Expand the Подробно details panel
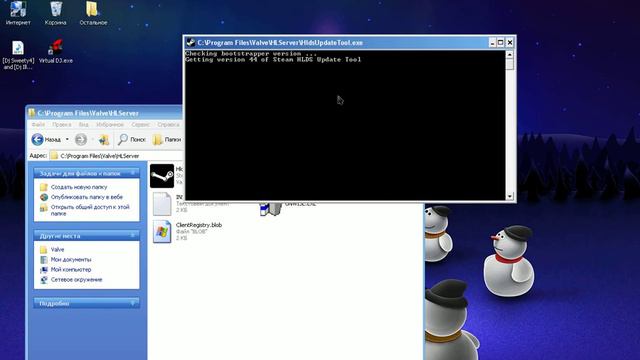This screenshot has width=640, height=360. (133, 303)
